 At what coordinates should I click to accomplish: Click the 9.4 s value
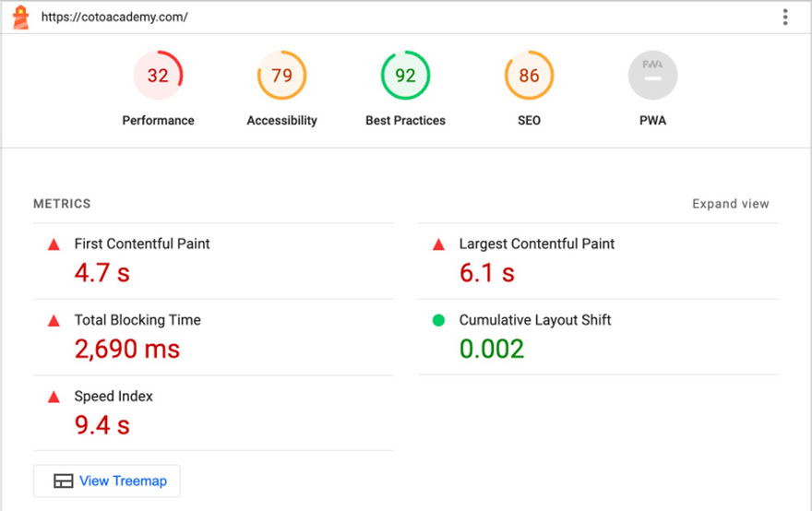(102, 425)
